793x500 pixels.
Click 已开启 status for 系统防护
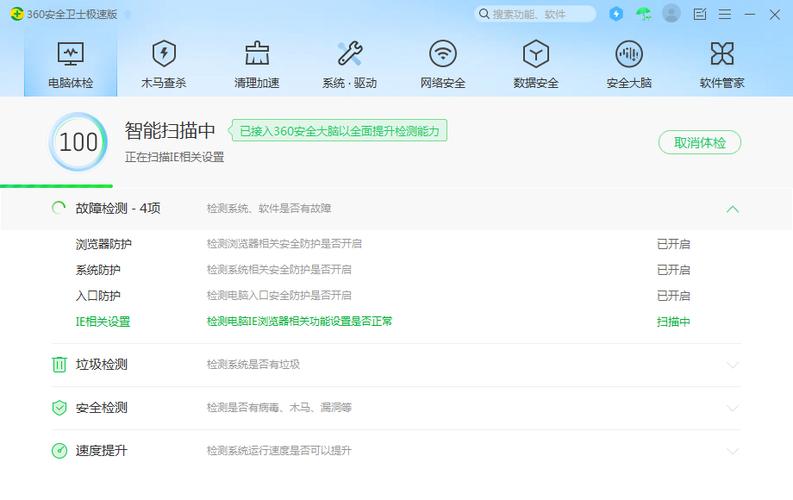(x=673, y=270)
